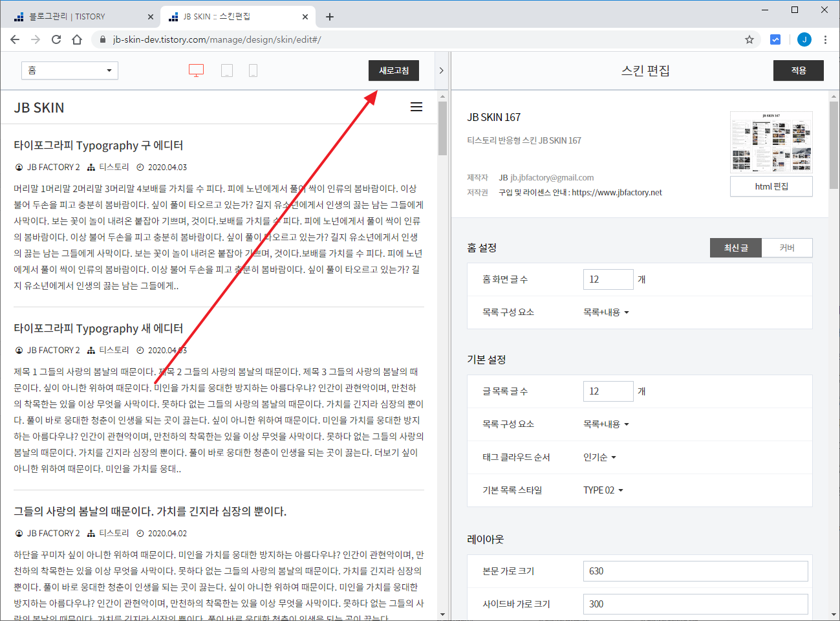This screenshot has width=840, height=621.
Task: Focus the 사이드바 가로 크기 field
Action: click(696, 604)
